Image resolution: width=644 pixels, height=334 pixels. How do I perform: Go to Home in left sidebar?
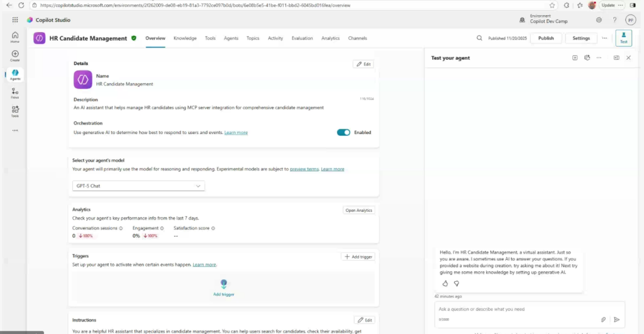point(15,37)
